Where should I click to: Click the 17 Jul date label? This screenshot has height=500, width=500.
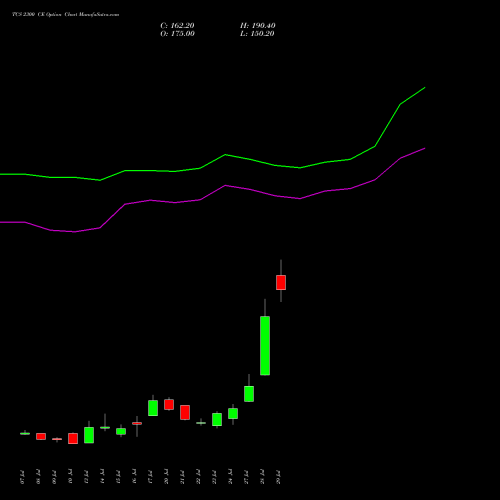(x=150, y=477)
